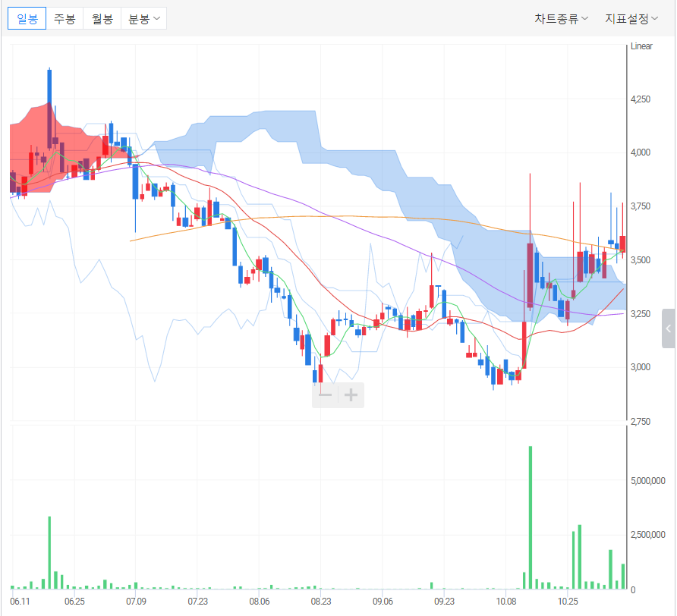Click the 10.08 date label
The height and width of the screenshot is (616, 677).
506,602
